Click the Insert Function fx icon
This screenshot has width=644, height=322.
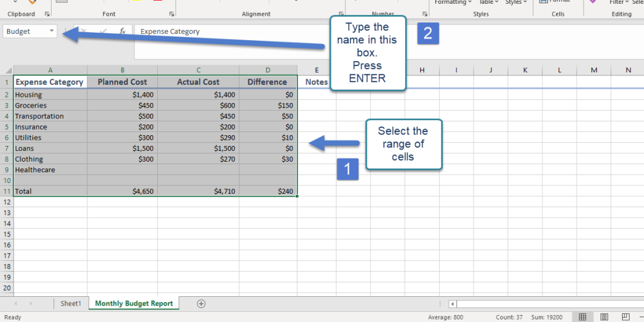coord(123,31)
